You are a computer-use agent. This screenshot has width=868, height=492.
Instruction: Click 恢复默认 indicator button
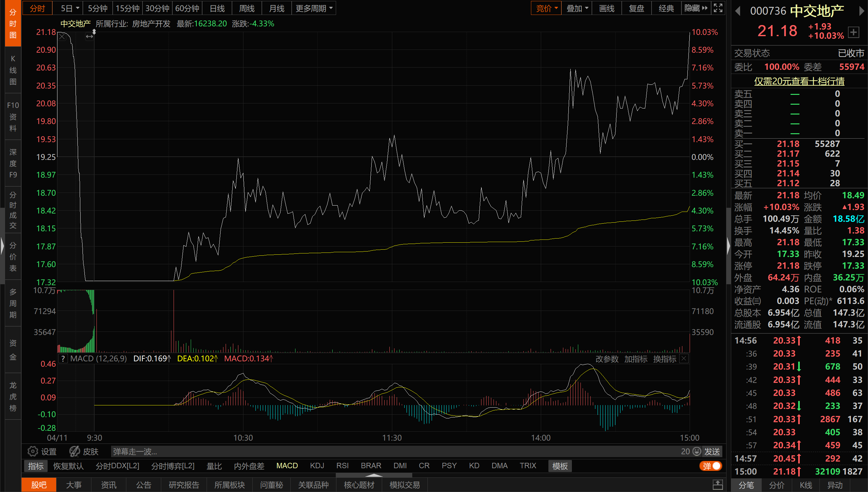(68, 466)
